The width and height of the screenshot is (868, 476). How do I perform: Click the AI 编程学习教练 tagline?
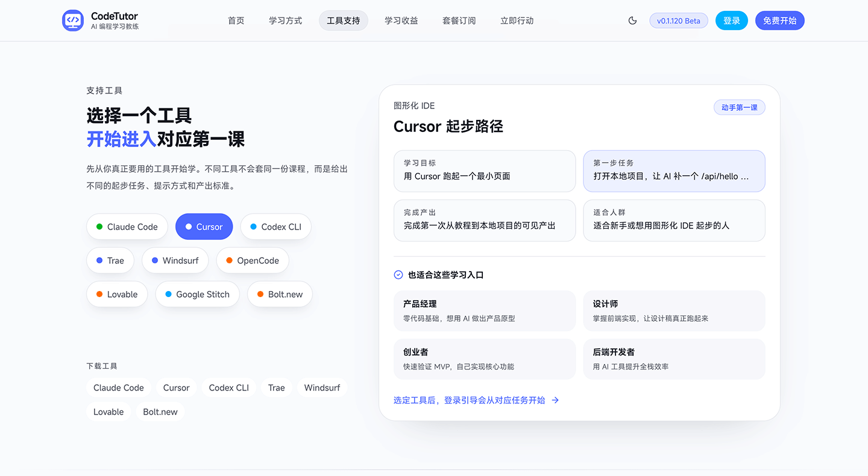115,27
